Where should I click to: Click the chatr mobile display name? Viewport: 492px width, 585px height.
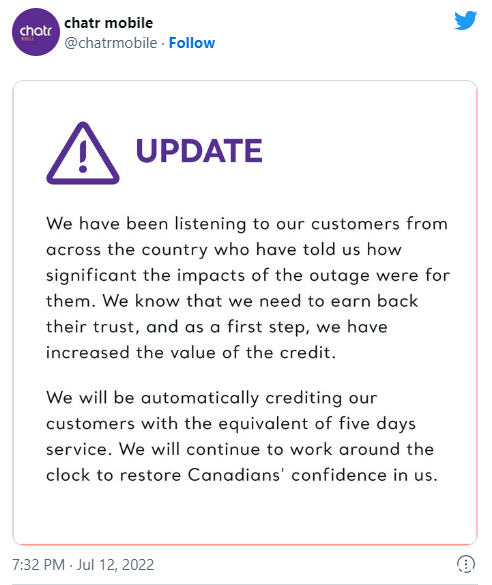[109, 23]
